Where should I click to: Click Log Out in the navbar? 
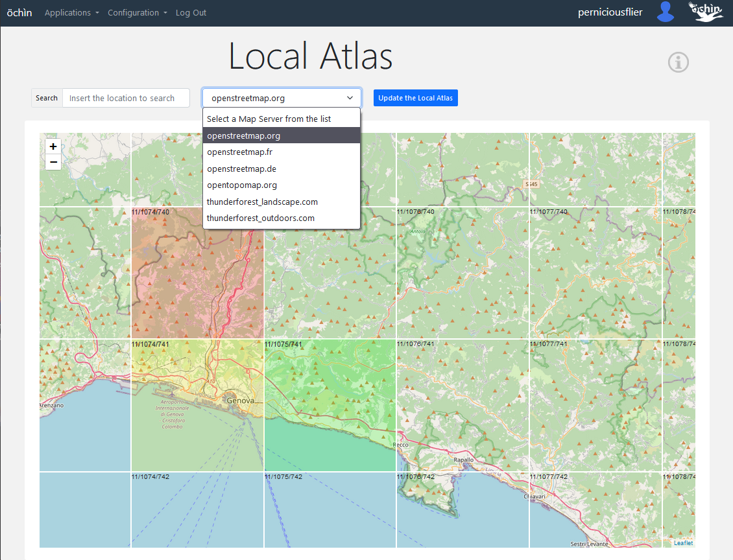coord(191,12)
